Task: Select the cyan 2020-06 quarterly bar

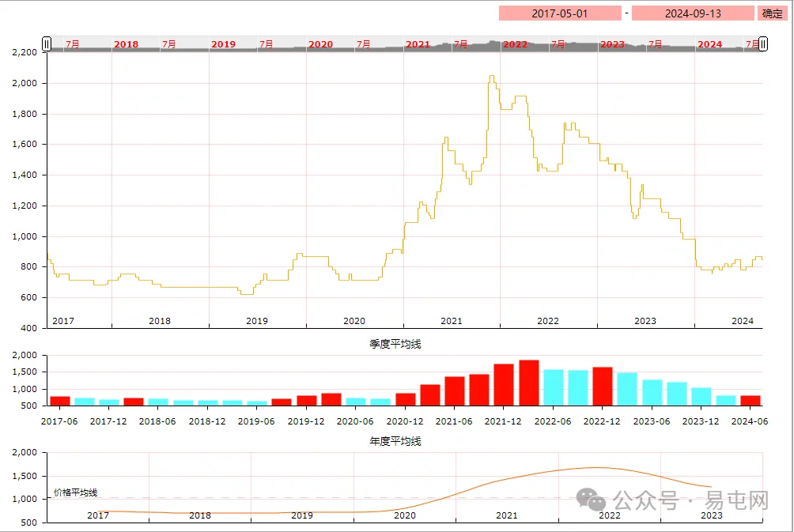Action: (356, 402)
